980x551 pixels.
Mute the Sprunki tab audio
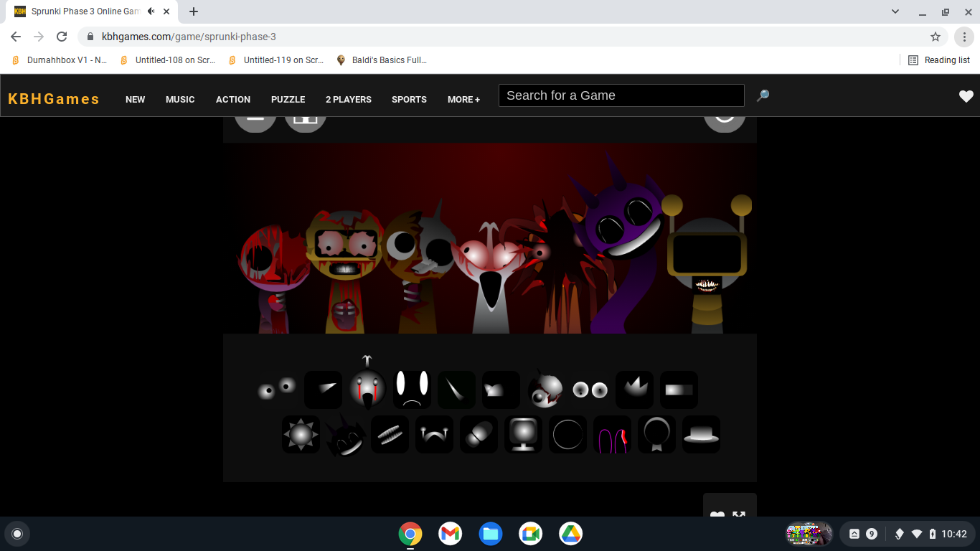pos(151,11)
